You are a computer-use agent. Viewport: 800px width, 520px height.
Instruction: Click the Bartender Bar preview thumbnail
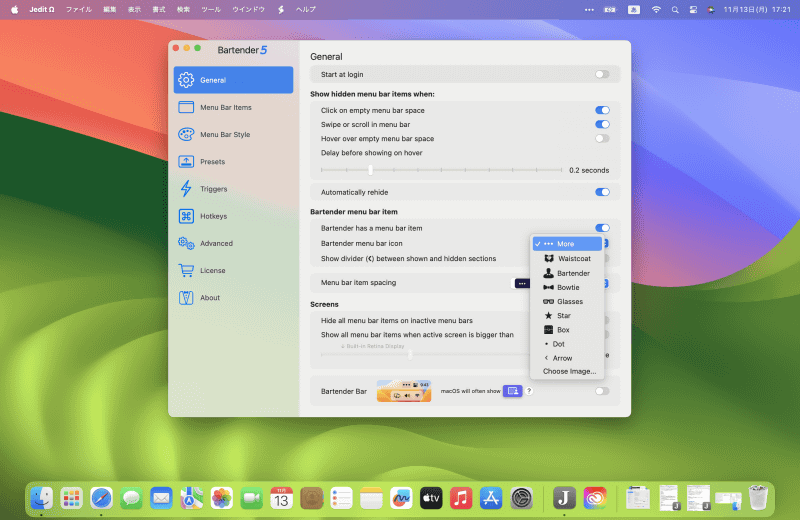coord(404,391)
